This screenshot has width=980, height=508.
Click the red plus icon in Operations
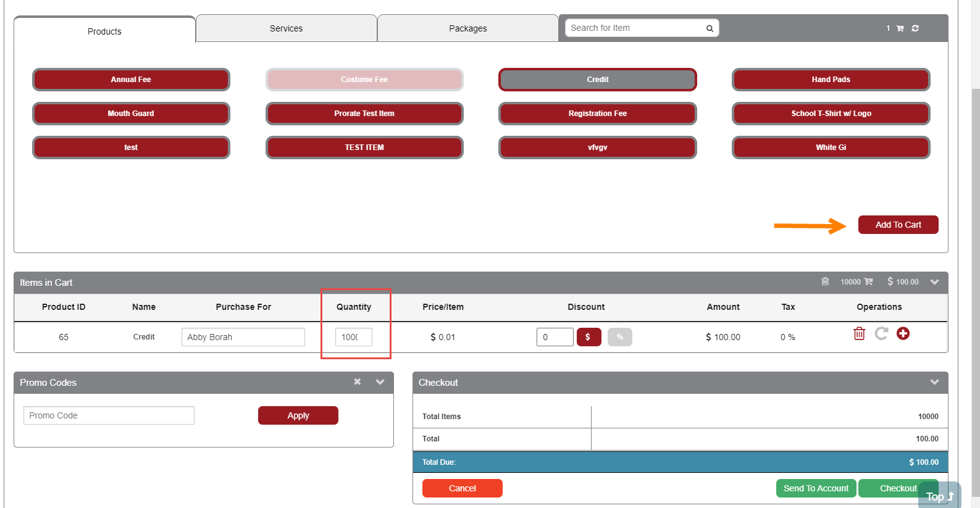[x=903, y=334]
